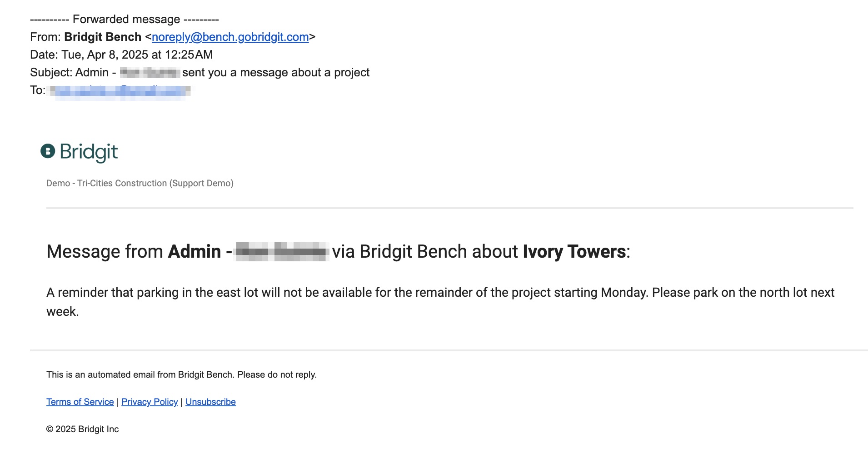Viewport: 868px width, 459px height.
Task: Click the bold Admin text in heading
Action: pyautogui.click(x=195, y=251)
